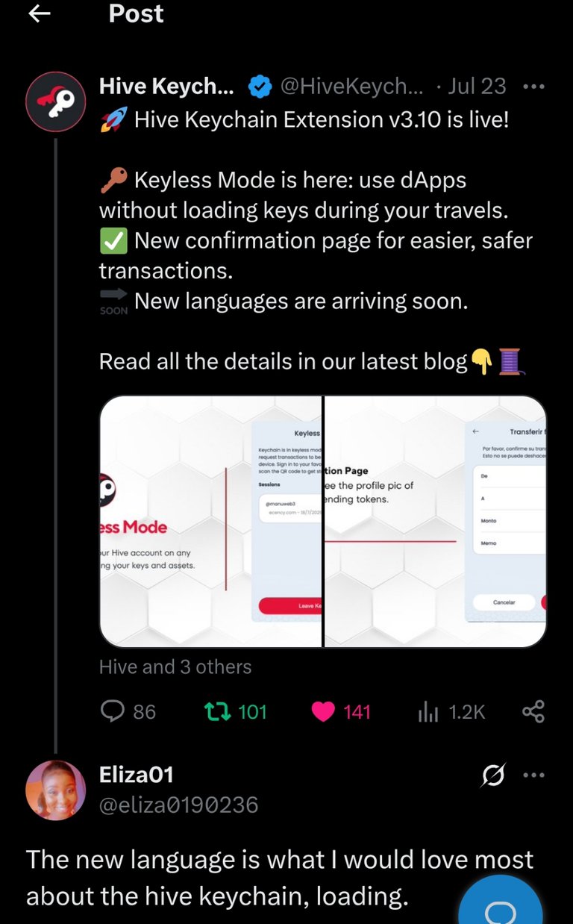This screenshot has height=924, width=573.
Task: Toggle the like heart showing 141
Action: click(x=322, y=712)
